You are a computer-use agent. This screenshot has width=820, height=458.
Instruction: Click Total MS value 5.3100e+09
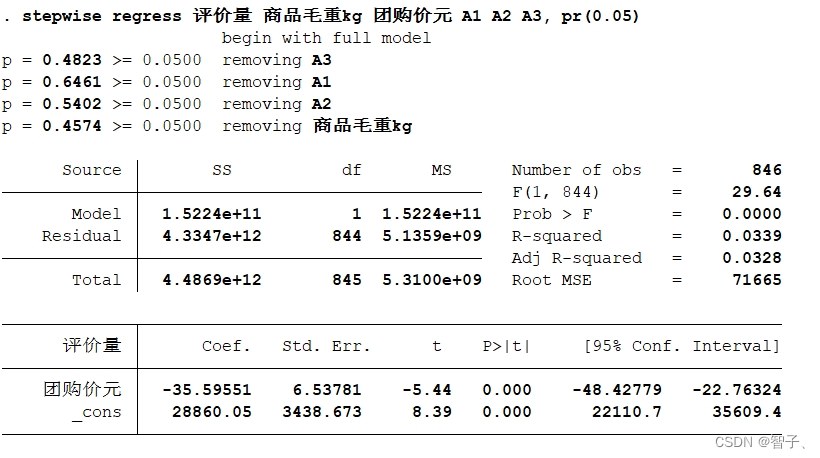coord(431,280)
